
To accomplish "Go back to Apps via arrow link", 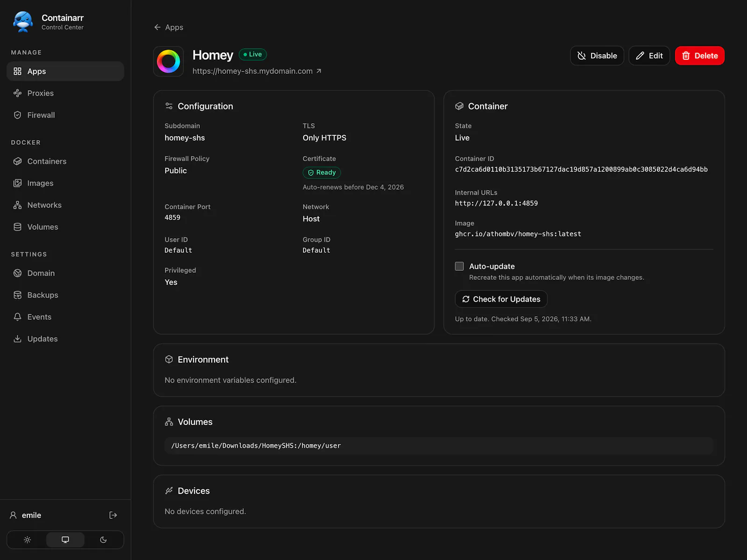I will 169,27.
